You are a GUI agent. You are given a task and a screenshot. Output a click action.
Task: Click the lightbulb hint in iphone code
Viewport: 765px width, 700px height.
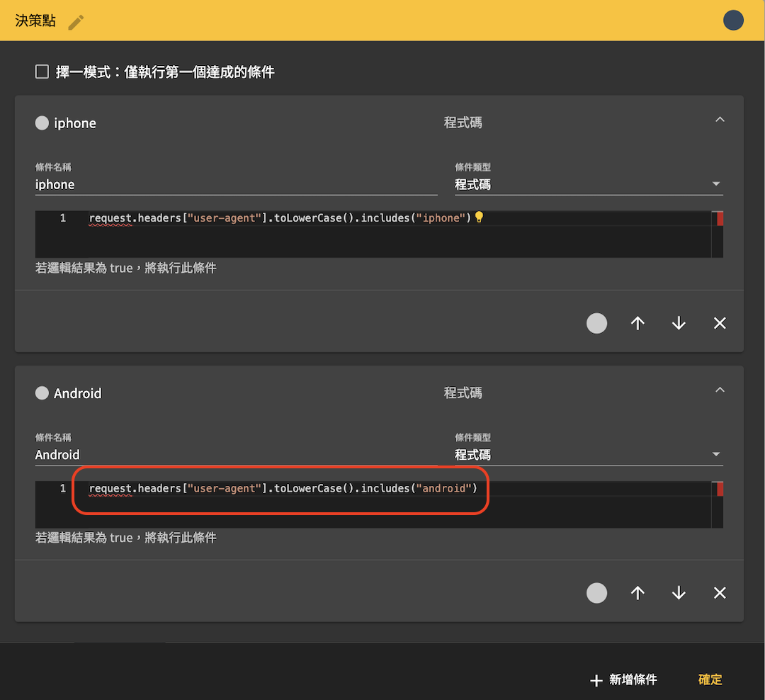point(479,218)
